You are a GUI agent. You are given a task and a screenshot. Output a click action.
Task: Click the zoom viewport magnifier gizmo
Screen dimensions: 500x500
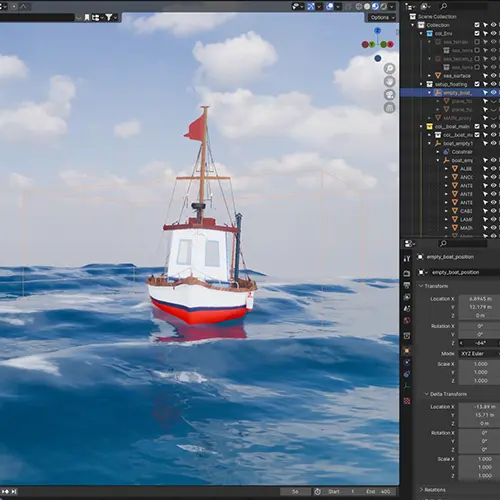(x=389, y=69)
